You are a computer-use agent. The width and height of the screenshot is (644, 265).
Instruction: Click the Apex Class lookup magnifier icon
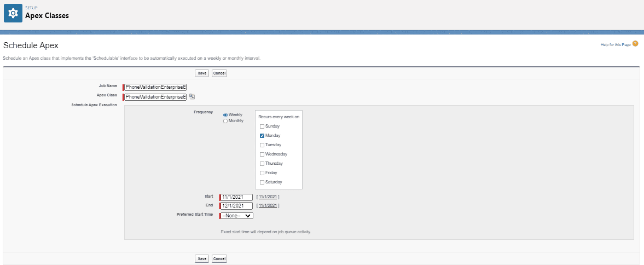pyautogui.click(x=192, y=96)
